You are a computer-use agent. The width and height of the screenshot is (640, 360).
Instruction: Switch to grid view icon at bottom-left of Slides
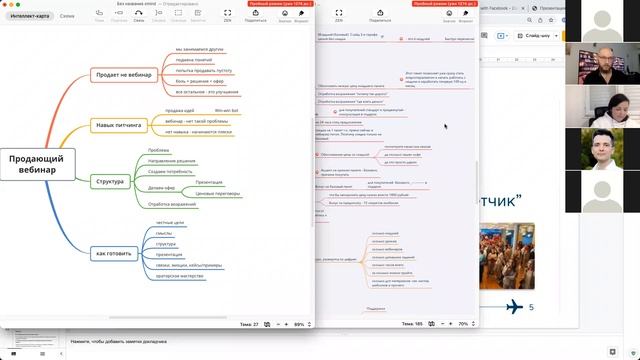(42, 354)
